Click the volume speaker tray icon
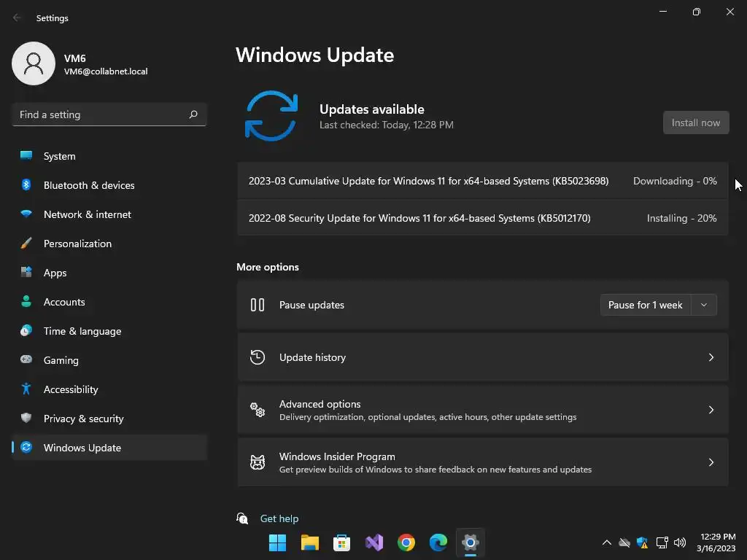 click(680, 542)
